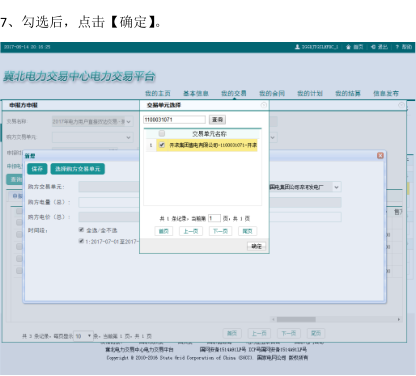Open the page size dropdown showing 10
Screen dimensions: 416x376
click(83, 336)
